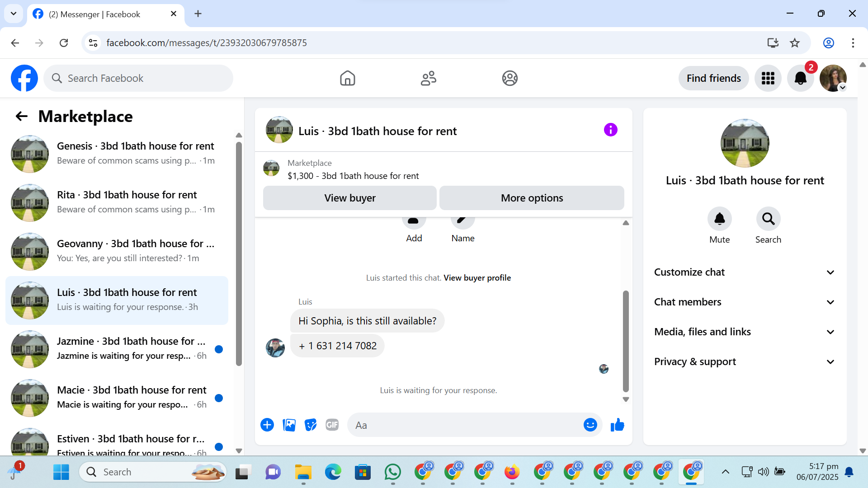Open Geovanny house rental conversation
Viewport: 868px width, 488px height.
[117, 252]
